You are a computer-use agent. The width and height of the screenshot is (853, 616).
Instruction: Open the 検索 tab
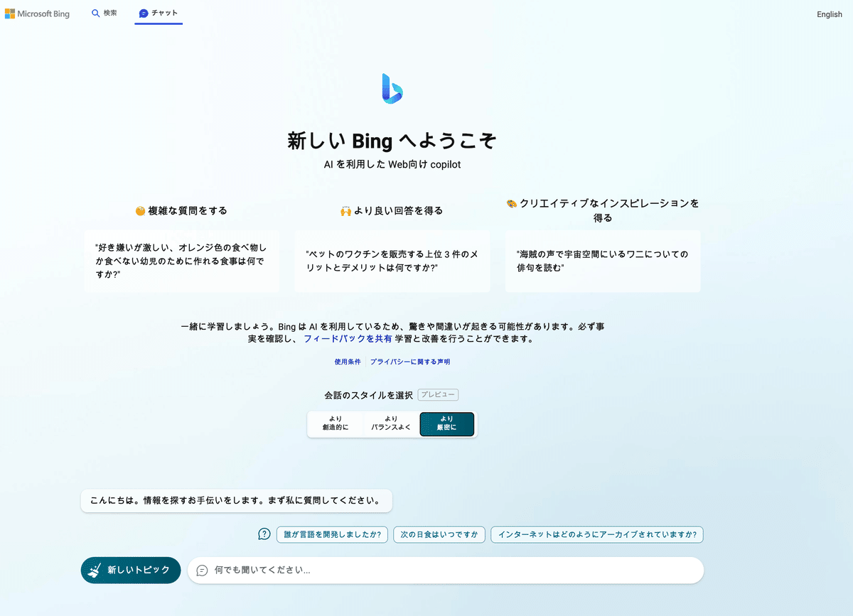tap(104, 13)
